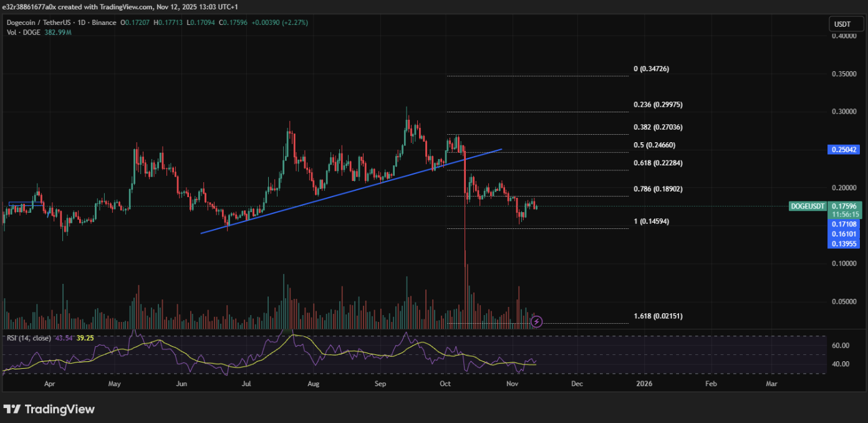
Task: Select the blue 0.25042 price level label
Action: (844, 149)
